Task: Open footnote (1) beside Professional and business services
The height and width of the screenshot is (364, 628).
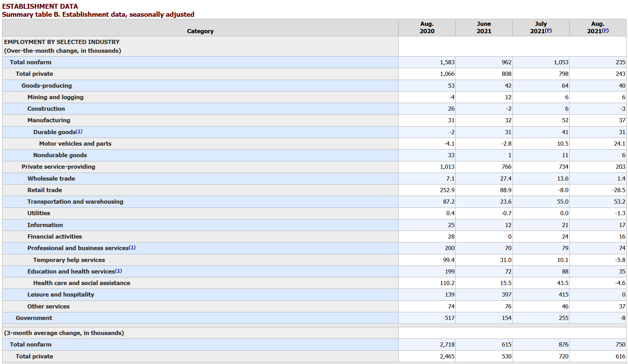Action: click(132, 247)
